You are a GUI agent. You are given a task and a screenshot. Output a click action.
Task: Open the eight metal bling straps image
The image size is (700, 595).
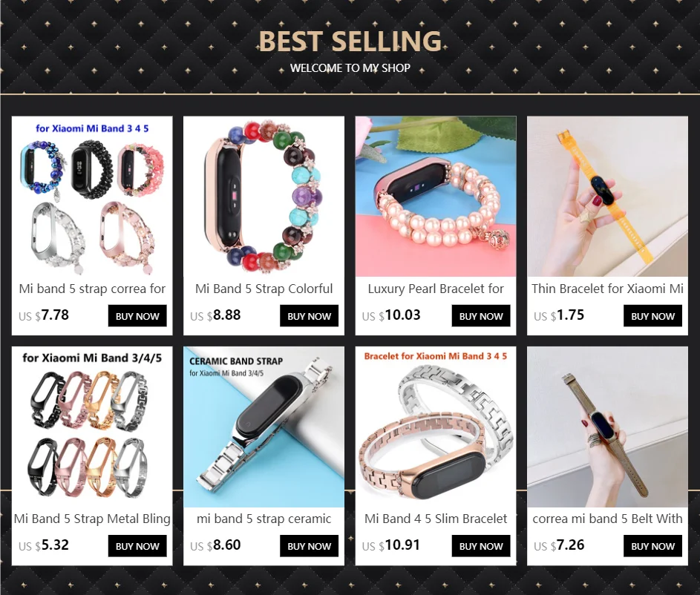point(92,427)
